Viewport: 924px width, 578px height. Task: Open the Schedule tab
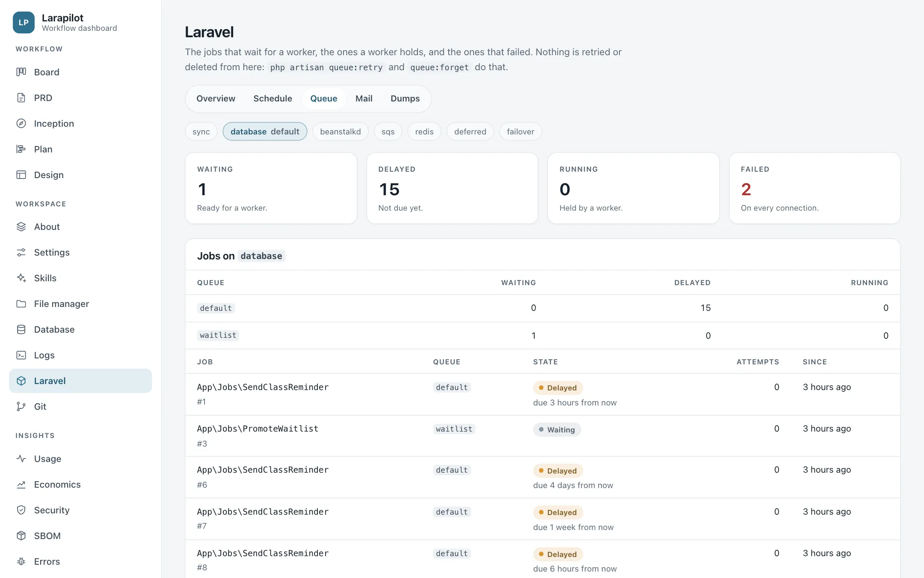272,98
